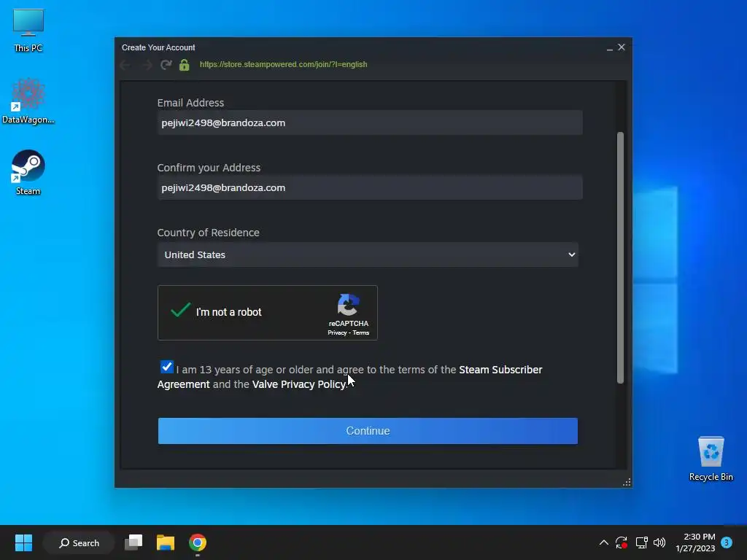Select the Steam desktop shortcut
The image size is (747, 560).
28,172
